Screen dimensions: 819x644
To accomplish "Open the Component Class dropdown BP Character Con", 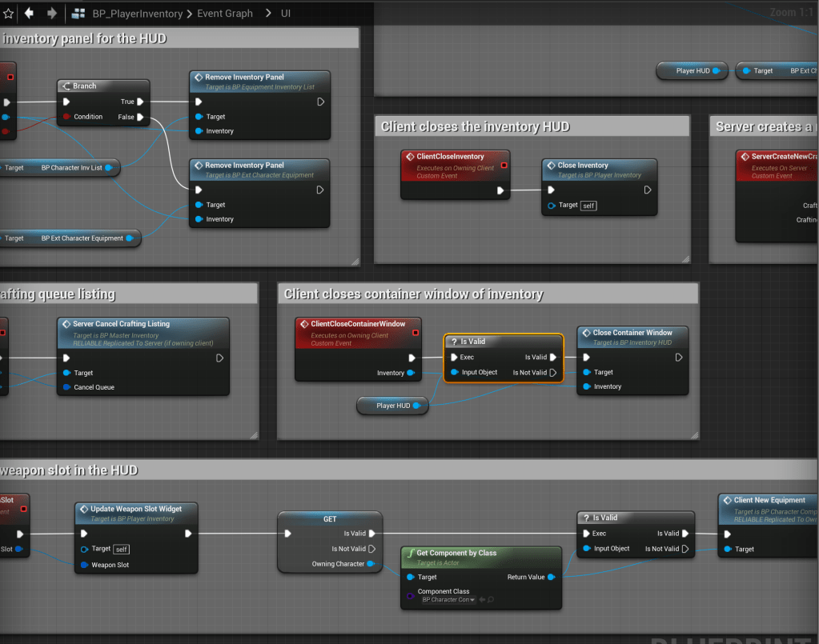I will (x=448, y=600).
